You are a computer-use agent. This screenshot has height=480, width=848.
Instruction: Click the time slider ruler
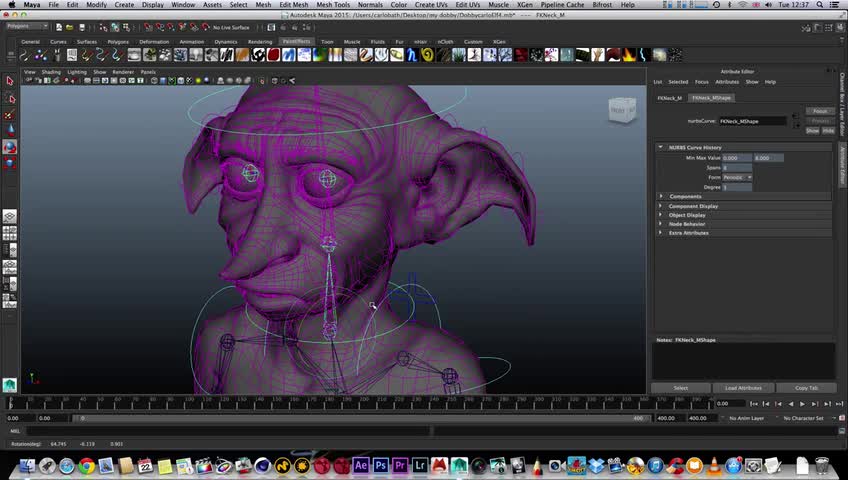click(360, 403)
